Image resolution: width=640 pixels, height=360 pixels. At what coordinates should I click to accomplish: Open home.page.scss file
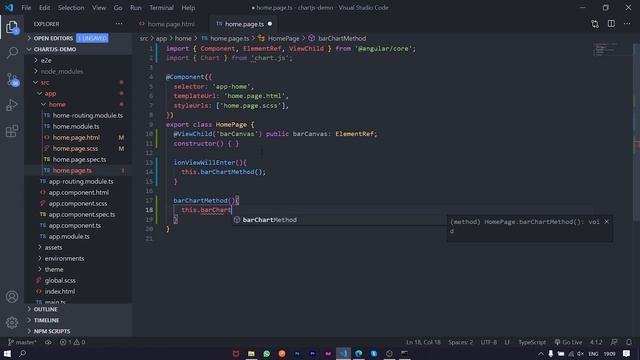click(75, 149)
